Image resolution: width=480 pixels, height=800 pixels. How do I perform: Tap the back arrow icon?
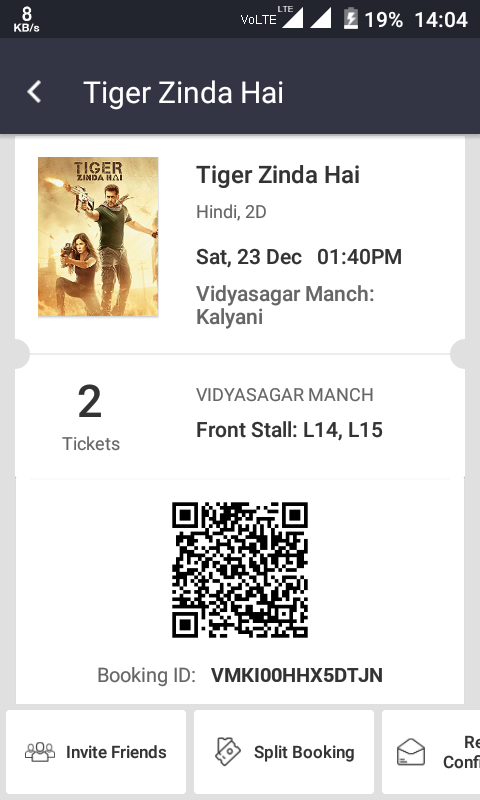pos(34,92)
